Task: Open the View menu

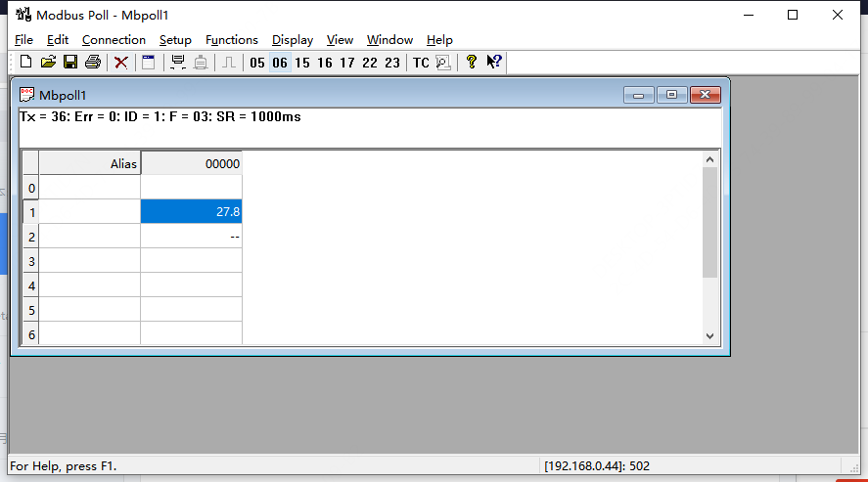Action: pyautogui.click(x=340, y=40)
